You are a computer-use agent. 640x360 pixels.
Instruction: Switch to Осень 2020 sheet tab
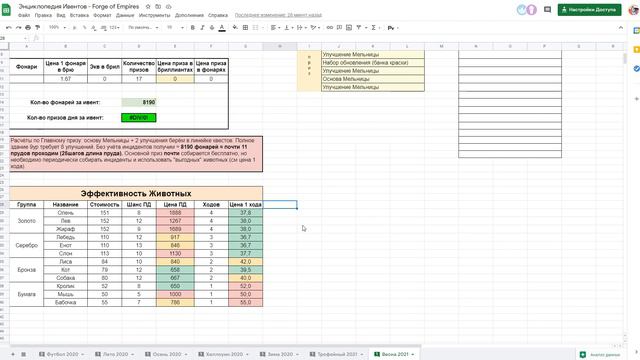(167, 354)
